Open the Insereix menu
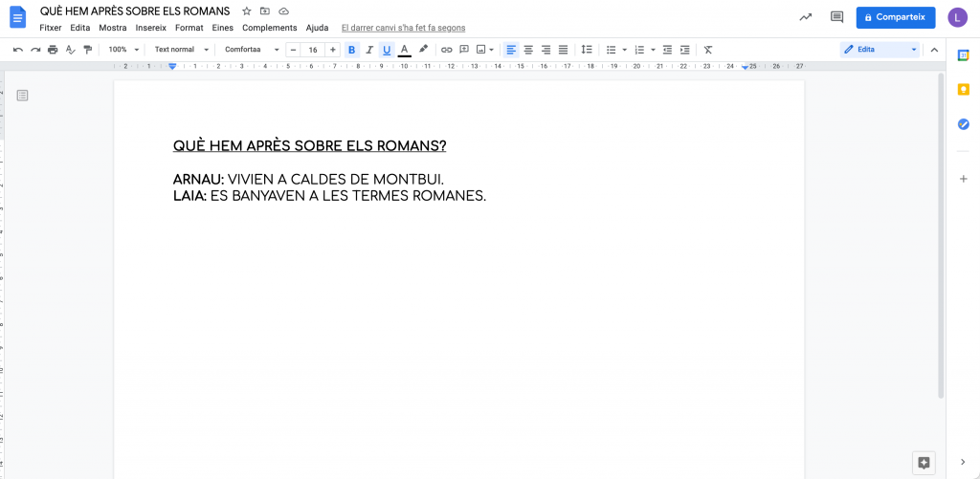The image size is (980, 479). 150,28
